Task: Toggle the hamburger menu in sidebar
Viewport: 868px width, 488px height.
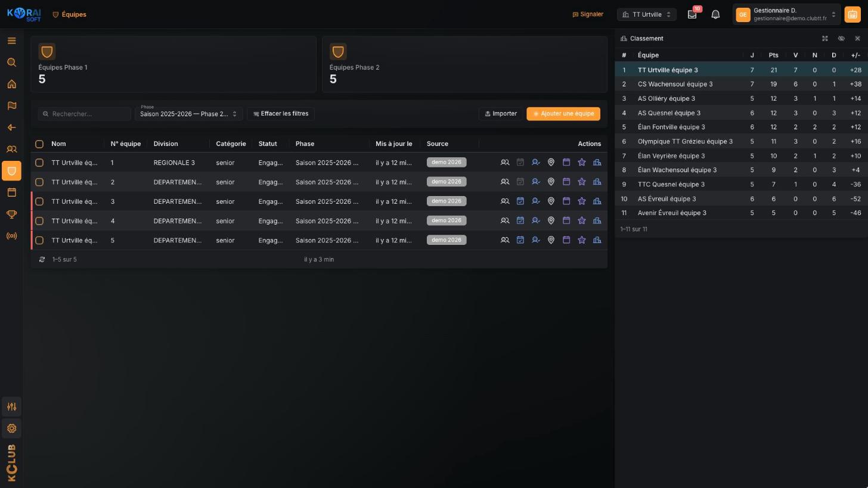Action: pyautogui.click(x=11, y=41)
